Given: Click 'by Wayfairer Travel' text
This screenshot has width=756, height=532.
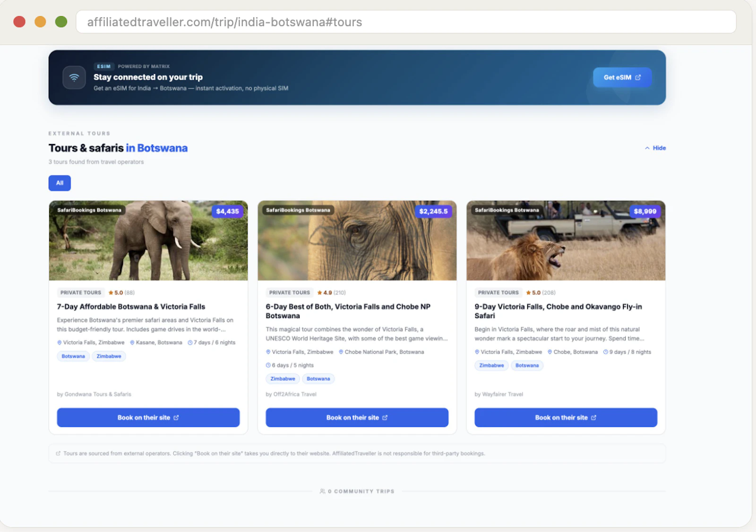Looking at the screenshot, I should (499, 394).
